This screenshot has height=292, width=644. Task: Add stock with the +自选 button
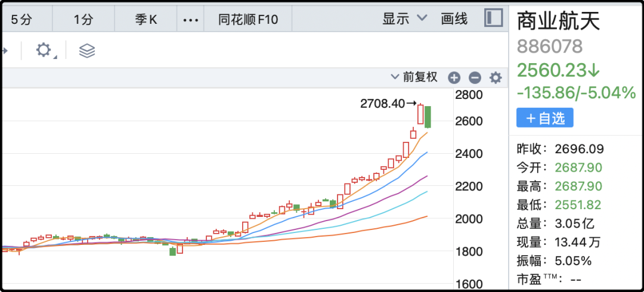coord(544,118)
